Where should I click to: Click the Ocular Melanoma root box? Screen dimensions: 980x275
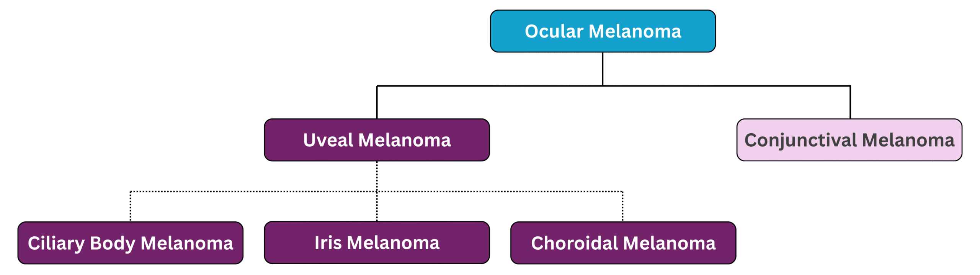tap(603, 31)
